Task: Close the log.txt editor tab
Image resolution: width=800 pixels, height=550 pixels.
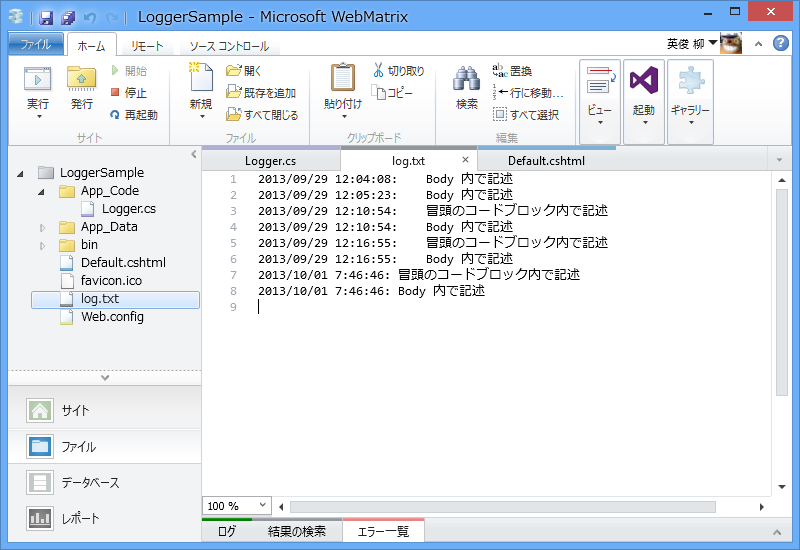Action: [465, 160]
